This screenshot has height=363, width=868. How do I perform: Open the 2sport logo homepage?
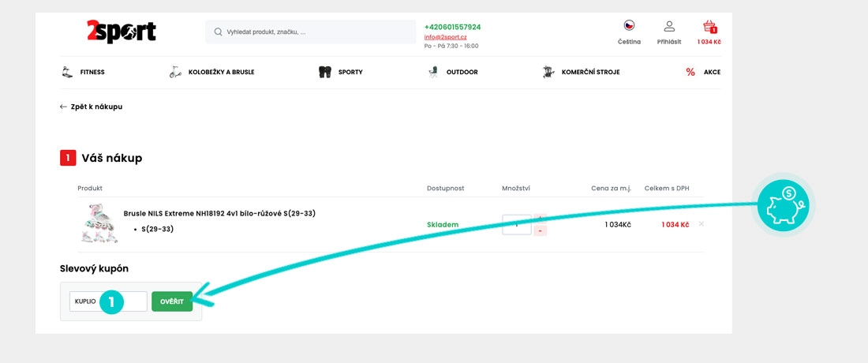(x=122, y=32)
